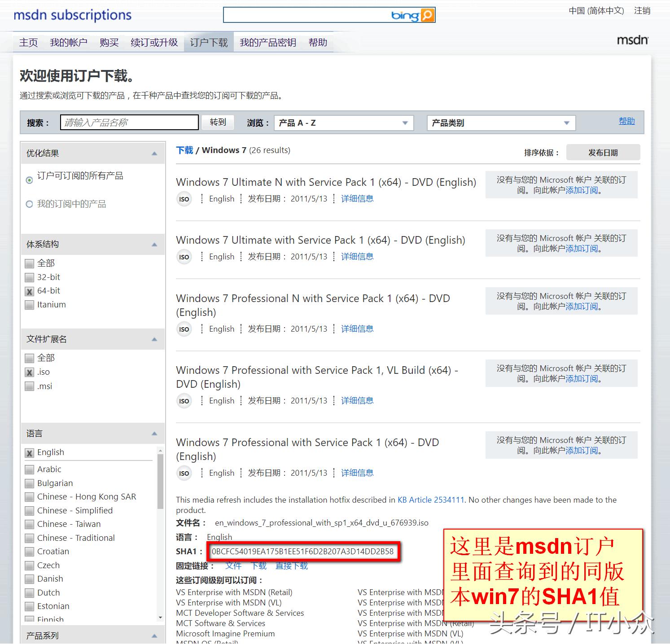Click ISO icon for Windows 7 Ultimate with SP1

[184, 257]
